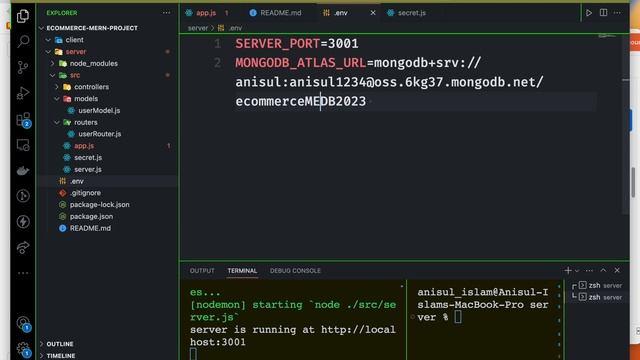Open userModel.js in the explorer

(108, 110)
